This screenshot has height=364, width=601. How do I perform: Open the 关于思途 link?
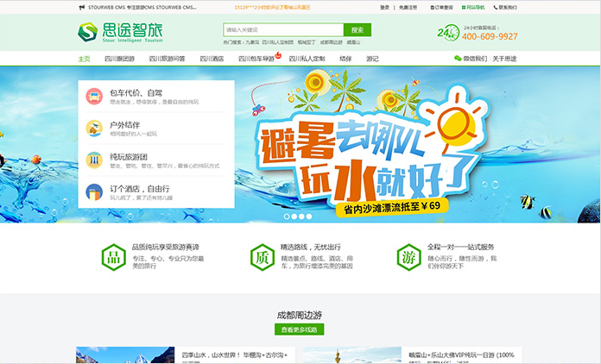pos(504,59)
